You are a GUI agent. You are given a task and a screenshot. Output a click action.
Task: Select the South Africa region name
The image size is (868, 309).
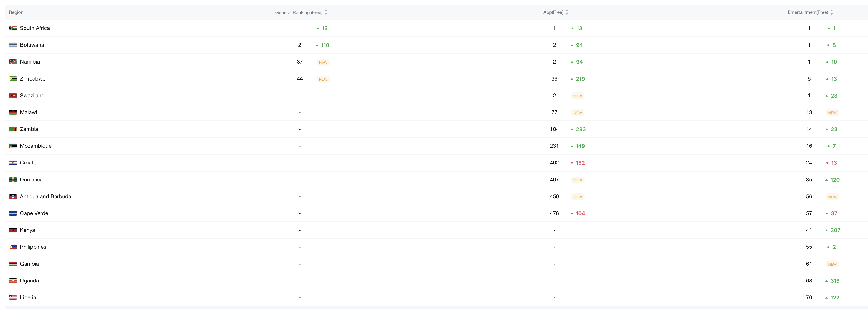(x=35, y=28)
